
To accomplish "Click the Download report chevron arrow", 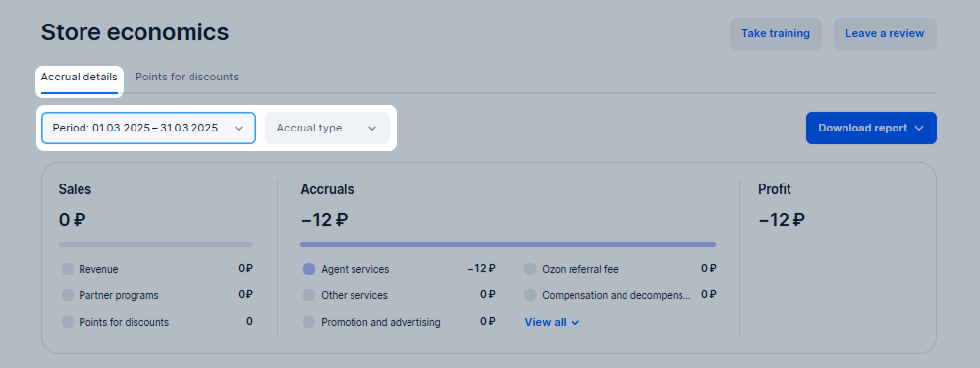I will click(919, 129).
